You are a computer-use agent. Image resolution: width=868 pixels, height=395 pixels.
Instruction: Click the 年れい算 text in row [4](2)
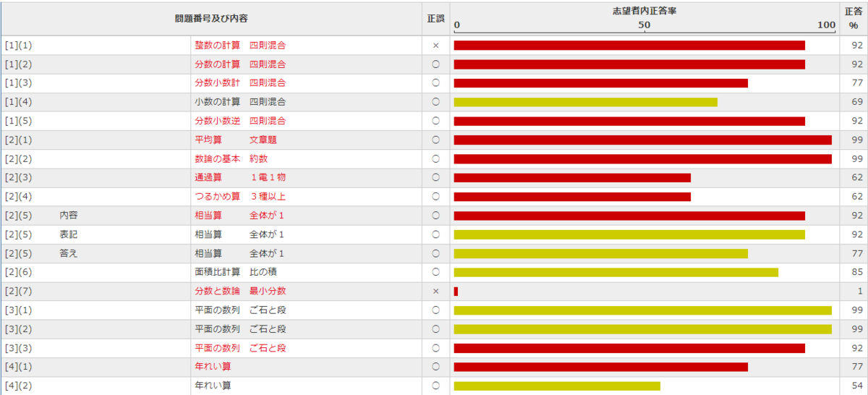point(213,386)
